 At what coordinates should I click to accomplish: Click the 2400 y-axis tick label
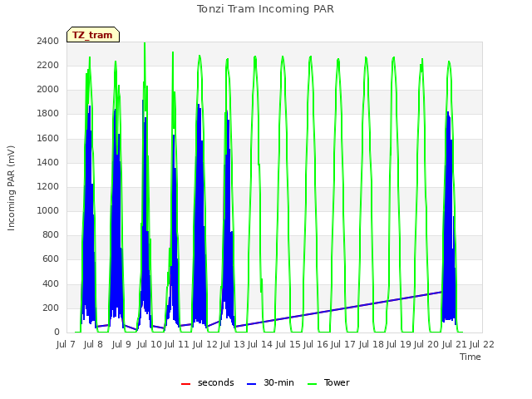click(48, 41)
